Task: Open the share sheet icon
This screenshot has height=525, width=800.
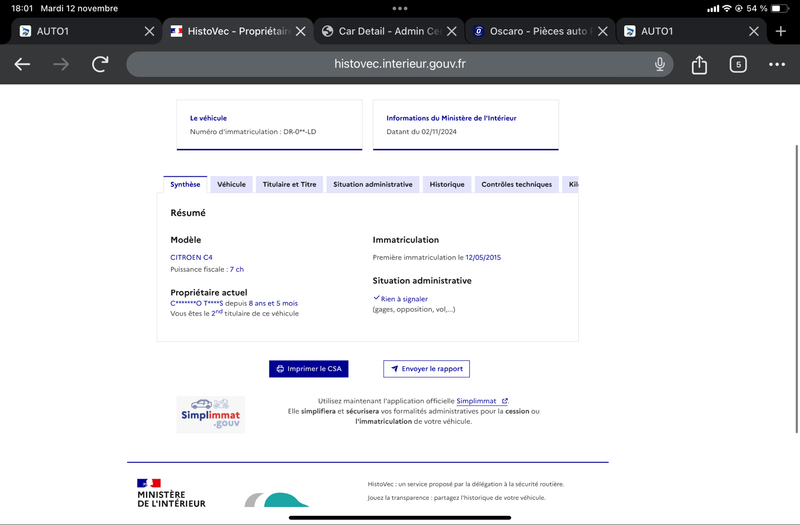Action: [699, 64]
